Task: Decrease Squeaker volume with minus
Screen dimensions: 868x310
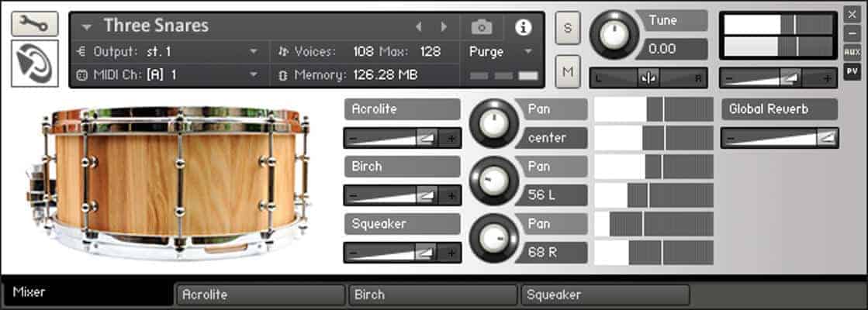Action: click(x=353, y=253)
